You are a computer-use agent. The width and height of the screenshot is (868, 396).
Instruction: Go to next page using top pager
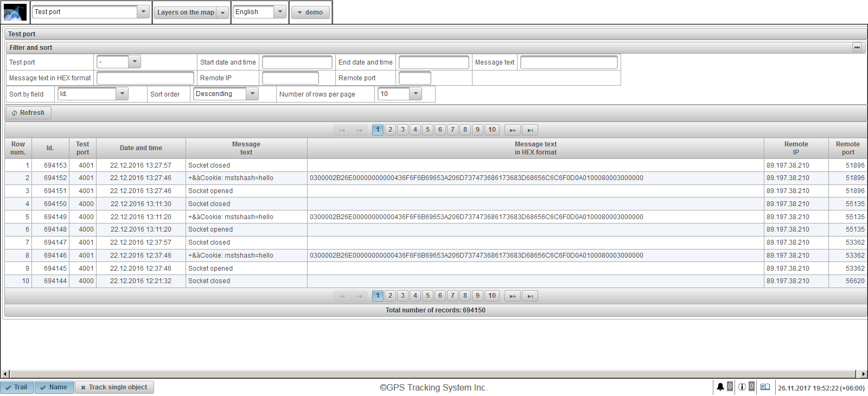tap(512, 130)
